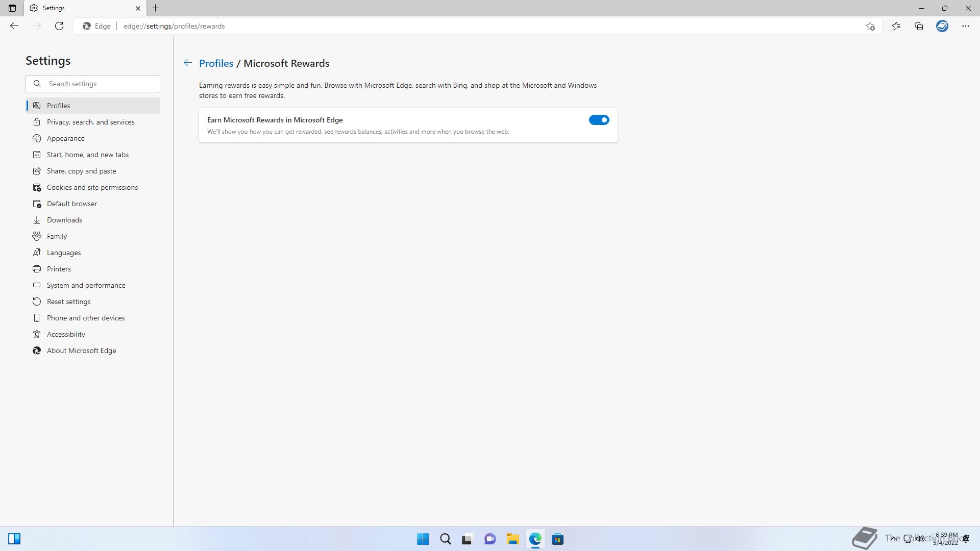Click the browser Back arrow button
This screenshot has width=980, height=551.
(x=14, y=26)
